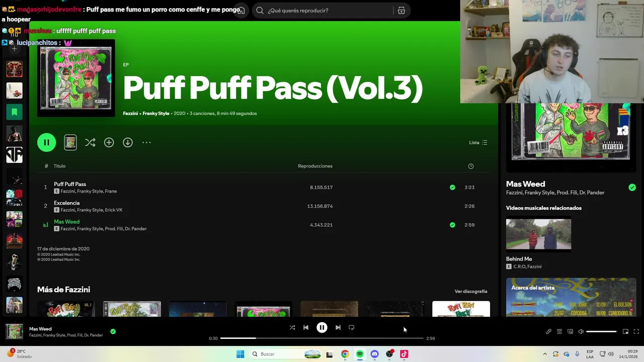Open the TF logo playlist in the sidebar
The image size is (644, 362).
(x=14, y=155)
